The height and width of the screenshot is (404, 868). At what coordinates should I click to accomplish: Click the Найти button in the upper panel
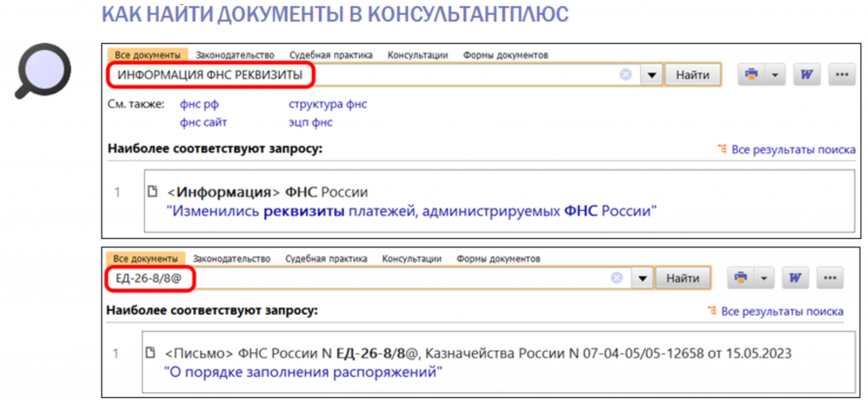click(693, 75)
